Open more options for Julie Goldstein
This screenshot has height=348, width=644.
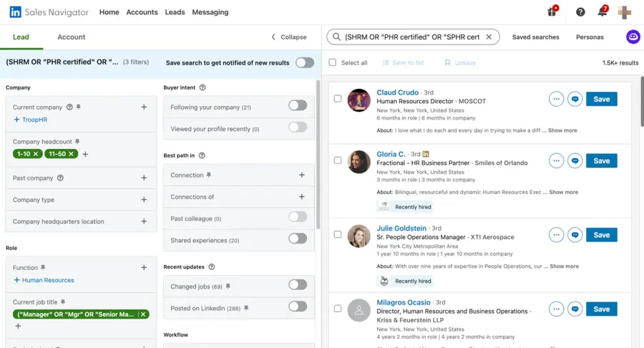click(x=556, y=235)
